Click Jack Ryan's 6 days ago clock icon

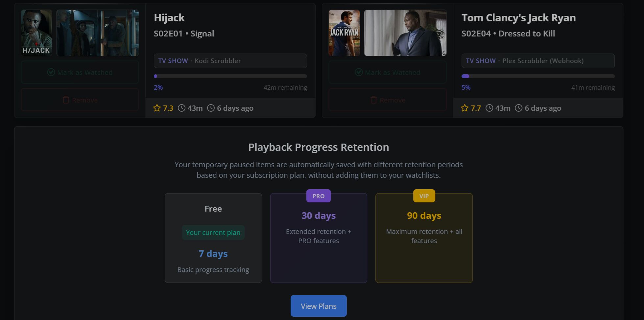tap(518, 108)
